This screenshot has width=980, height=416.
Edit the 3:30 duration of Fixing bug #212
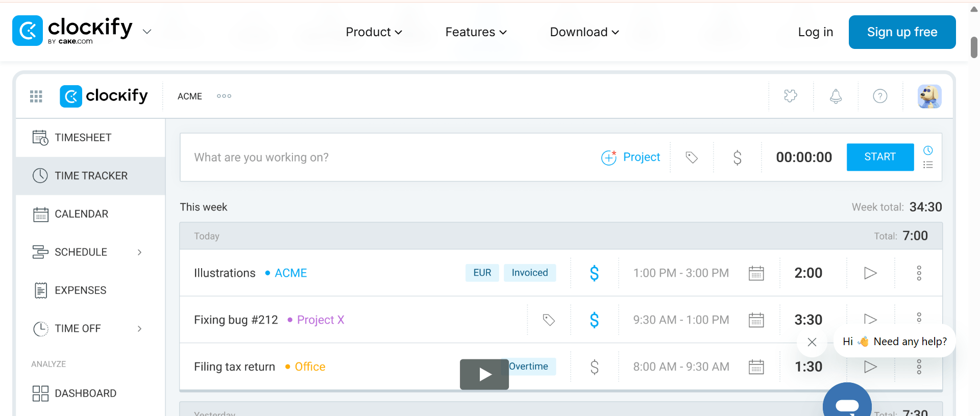coord(808,320)
